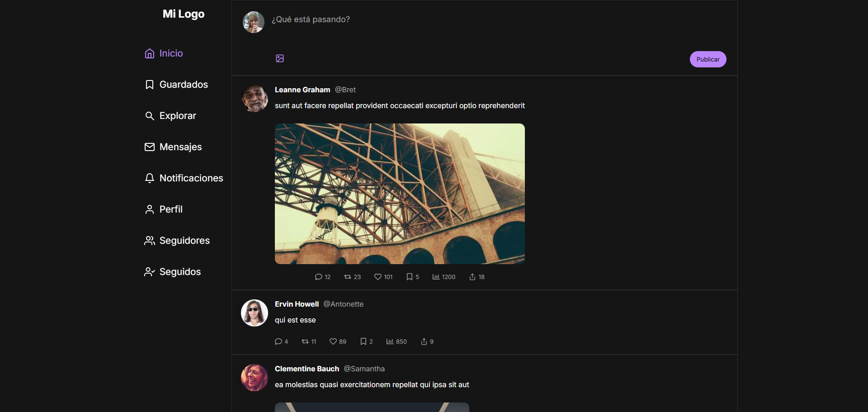Open the bridge photo in Leanne's post

(x=400, y=194)
